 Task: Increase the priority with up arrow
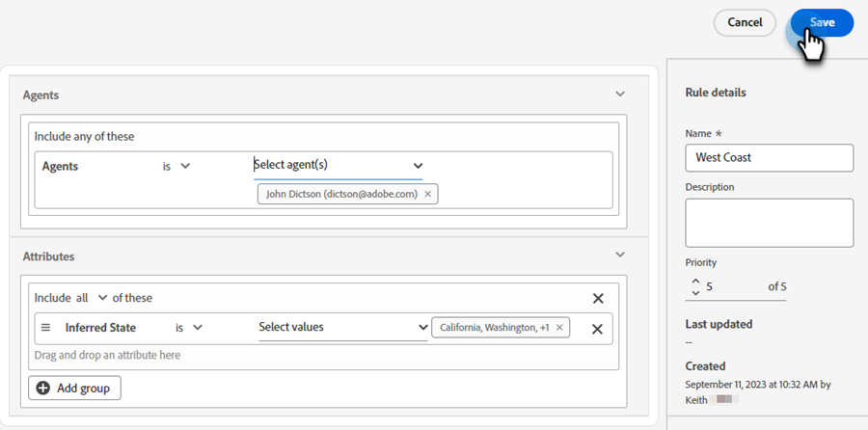pyautogui.click(x=695, y=282)
